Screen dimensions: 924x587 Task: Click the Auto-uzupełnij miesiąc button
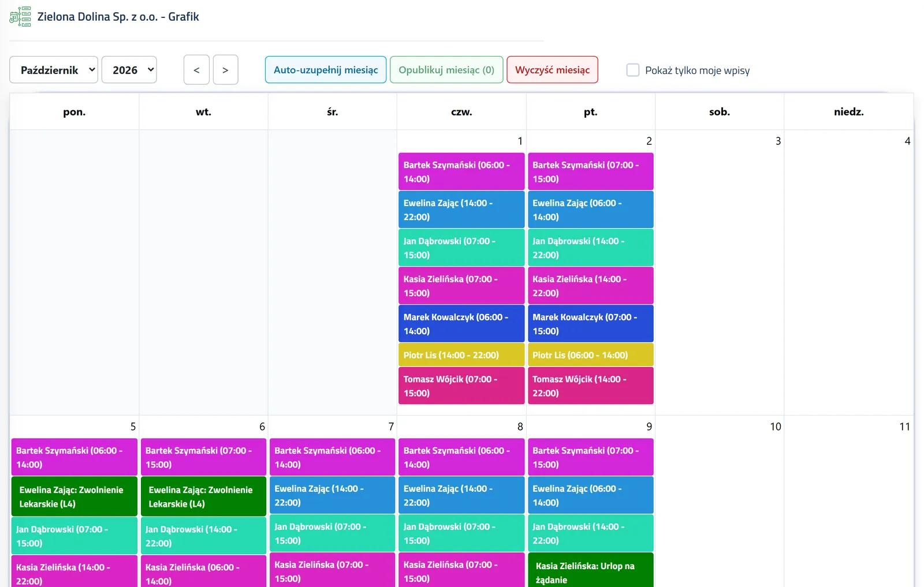326,70
